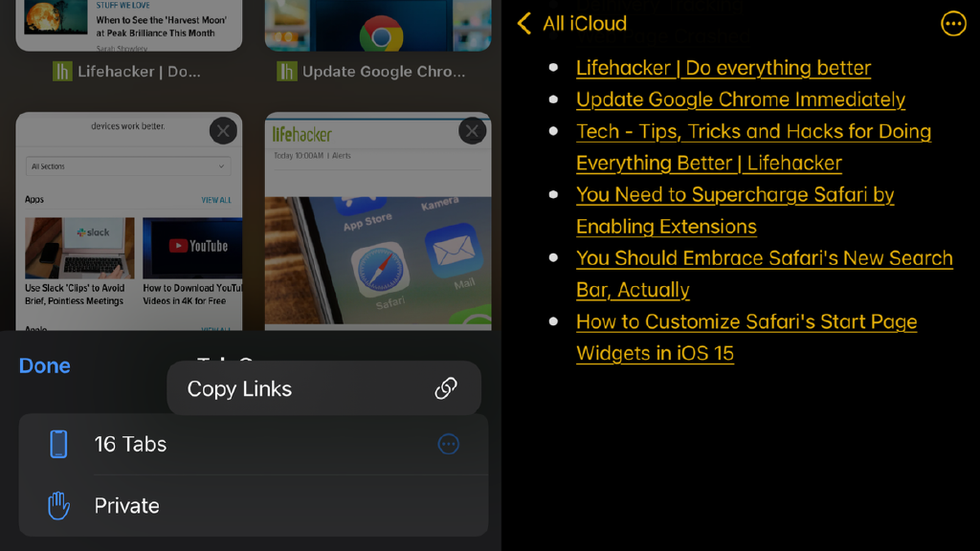Close the lifehacker Safari article tab

pyautogui.click(x=472, y=131)
